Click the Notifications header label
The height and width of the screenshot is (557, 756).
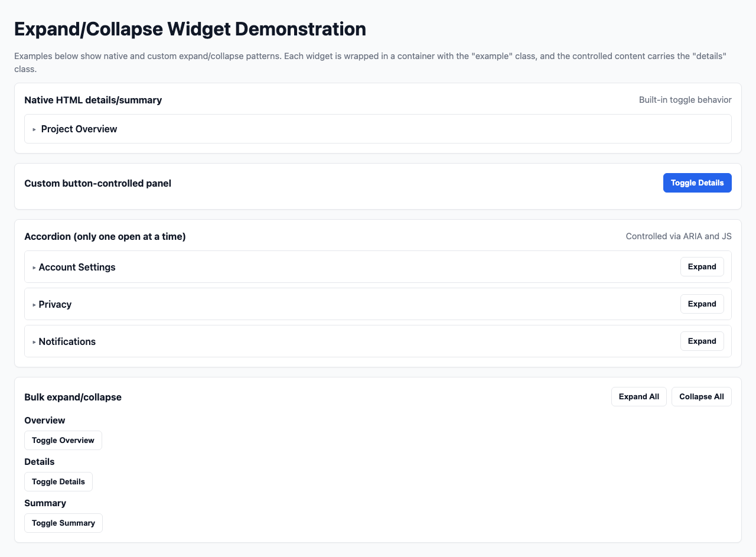click(x=67, y=341)
